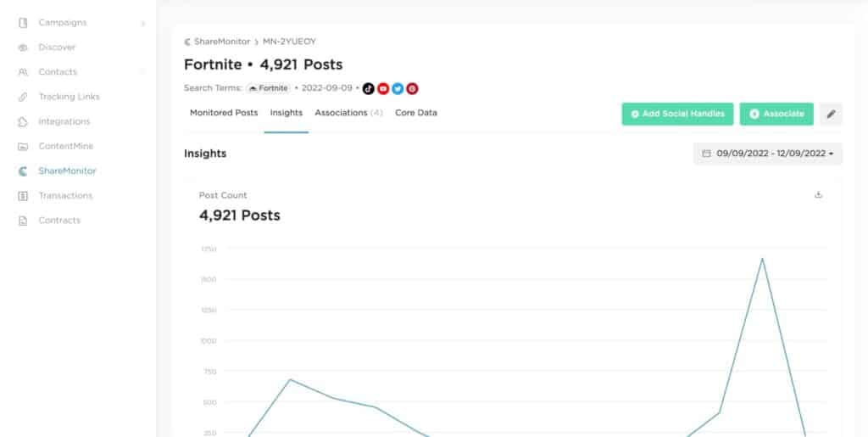Image resolution: width=868 pixels, height=437 pixels.
Task: Click the calendar icon in date range
Action: [x=706, y=154]
